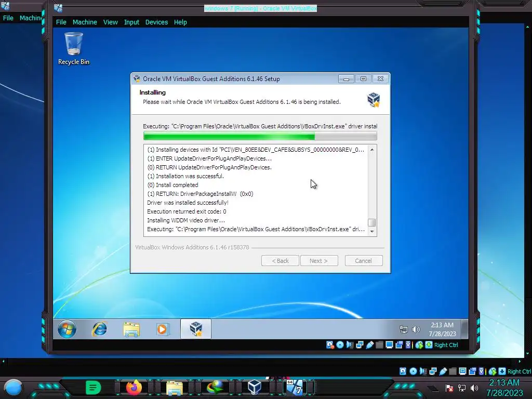
Task: Launch Firefox from the host taskbar
Action: [134, 388]
